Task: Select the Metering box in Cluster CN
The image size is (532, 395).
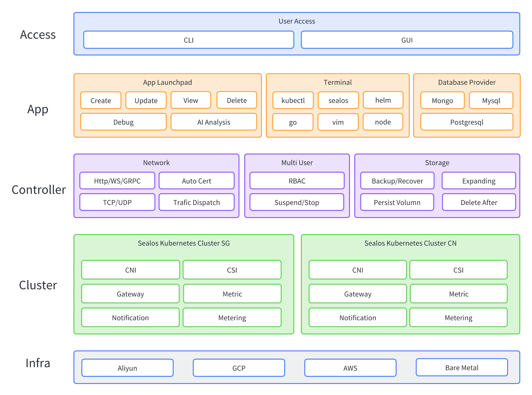Action: (x=458, y=318)
